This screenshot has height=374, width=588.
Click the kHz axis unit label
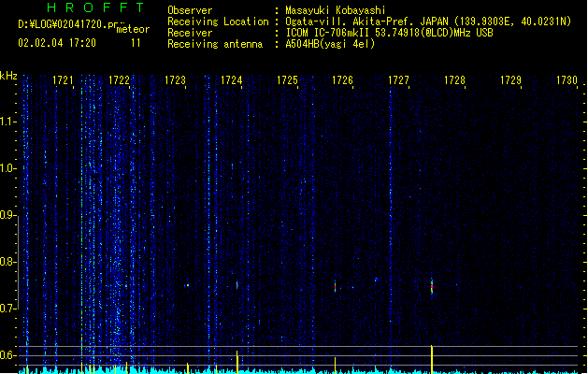(x=8, y=76)
